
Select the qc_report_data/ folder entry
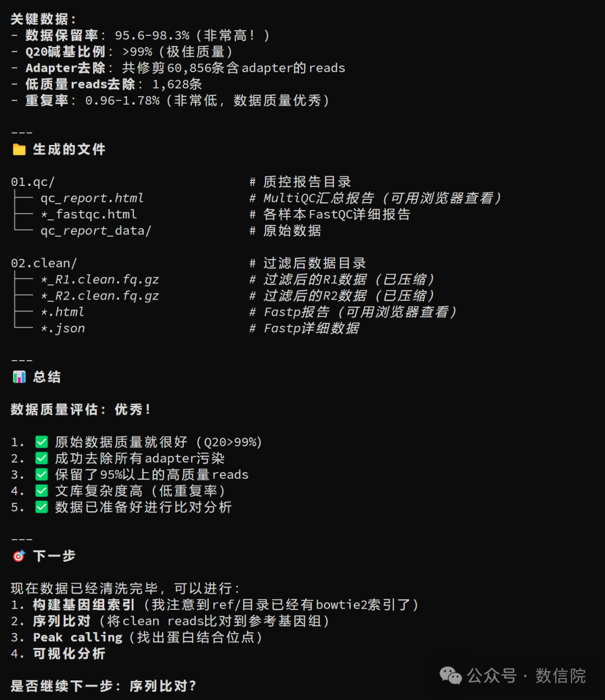(x=96, y=231)
